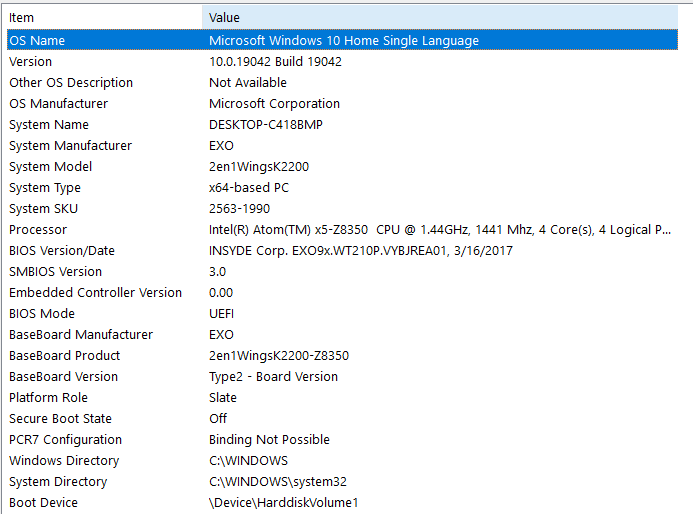Image resolution: width=693 pixels, height=514 pixels.
Task: Select the C:\WINDOWS value
Action: [x=248, y=461]
